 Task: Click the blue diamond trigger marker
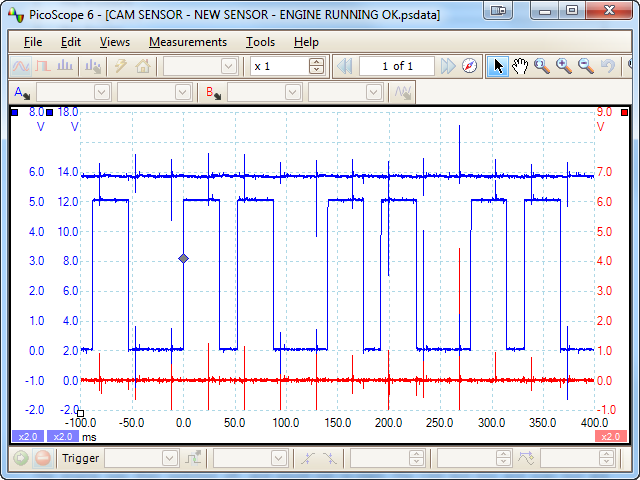183,259
